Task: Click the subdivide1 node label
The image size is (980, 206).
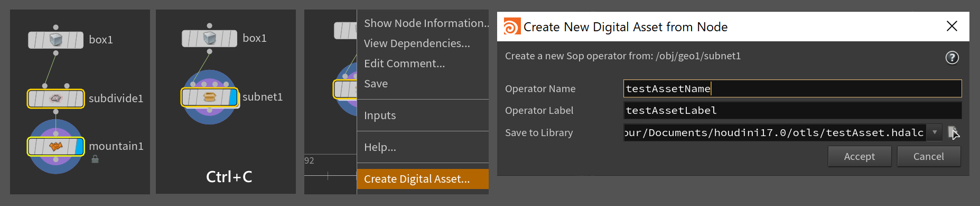Action: point(116,98)
